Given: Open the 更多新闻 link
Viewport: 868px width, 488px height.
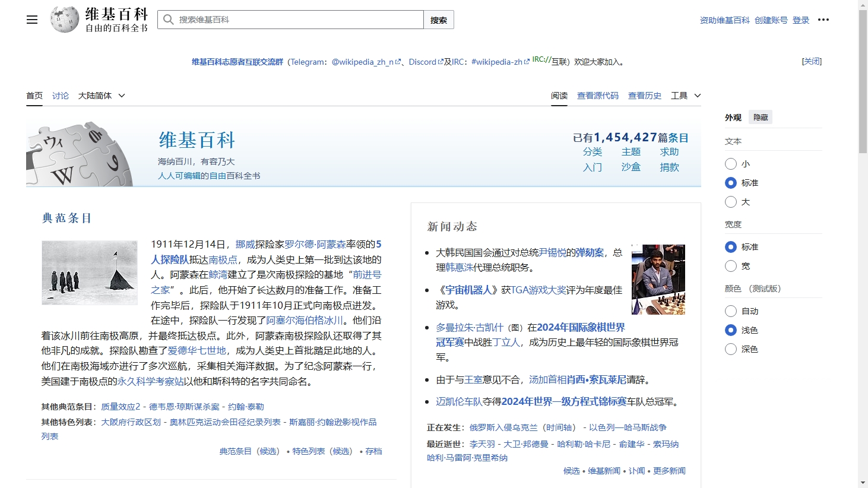Looking at the screenshot, I should pos(669,471).
